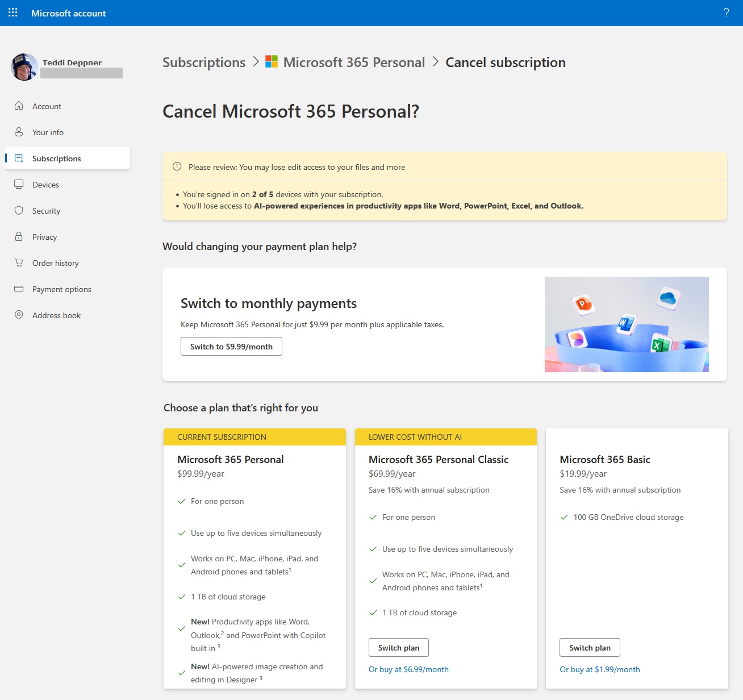
Task: Click Microsoft account header title
Action: 69,13
